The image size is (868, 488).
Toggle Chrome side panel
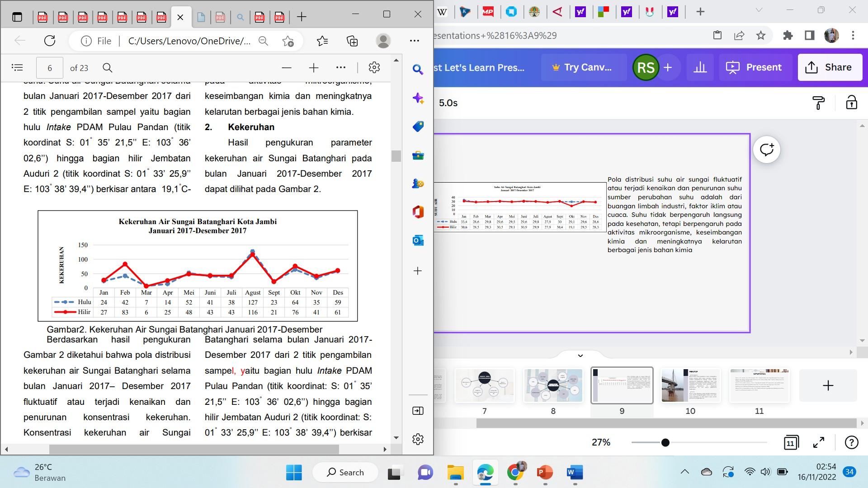pyautogui.click(x=810, y=35)
